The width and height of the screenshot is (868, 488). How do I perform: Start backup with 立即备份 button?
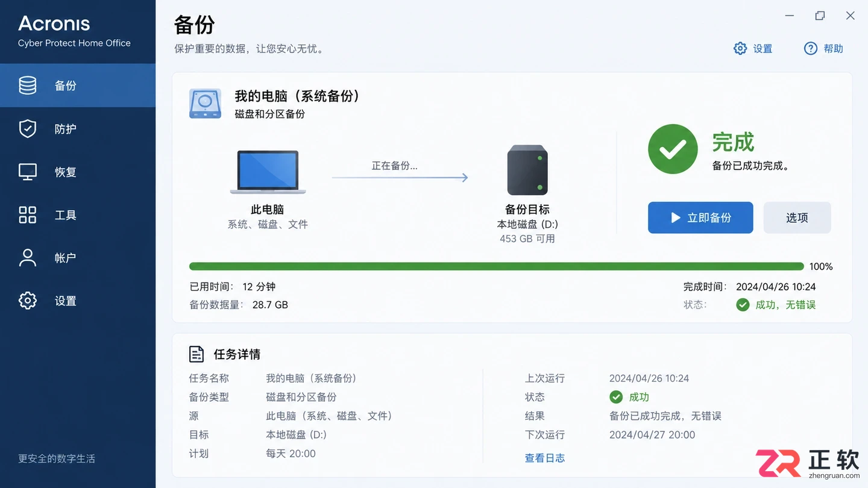[700, 217]
